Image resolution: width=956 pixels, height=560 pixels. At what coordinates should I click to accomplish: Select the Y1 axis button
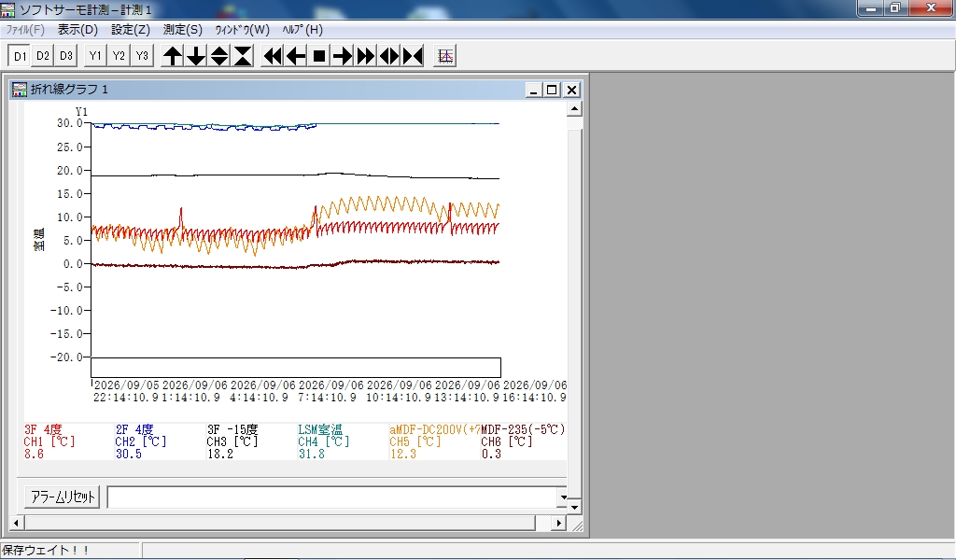coord(95,56)
